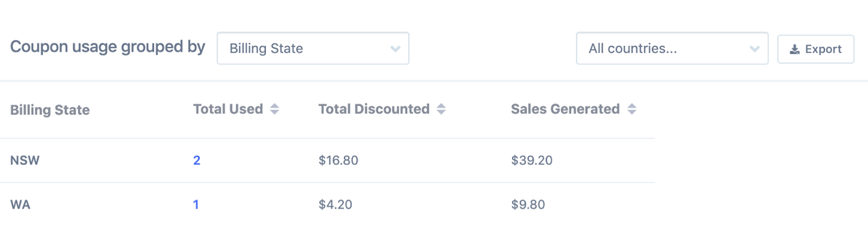
Task: Select the NSW row label
Action: [x=24, y=160]
